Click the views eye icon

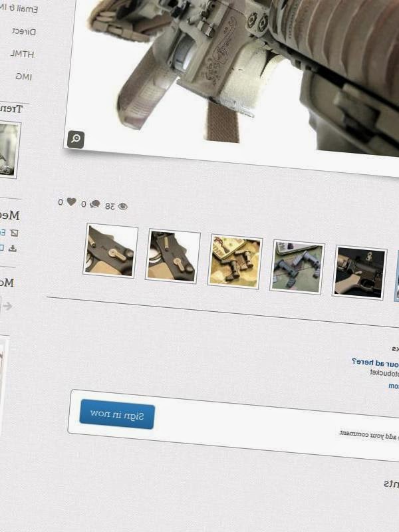[122, 206]
